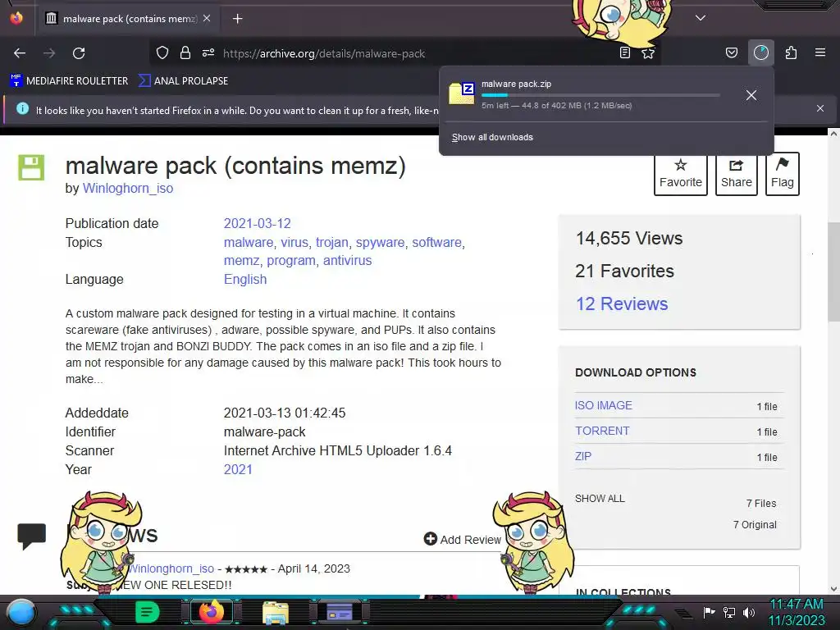Open a new tab with plus button
The height and width of the screenshot is (630, 840).
237,19
